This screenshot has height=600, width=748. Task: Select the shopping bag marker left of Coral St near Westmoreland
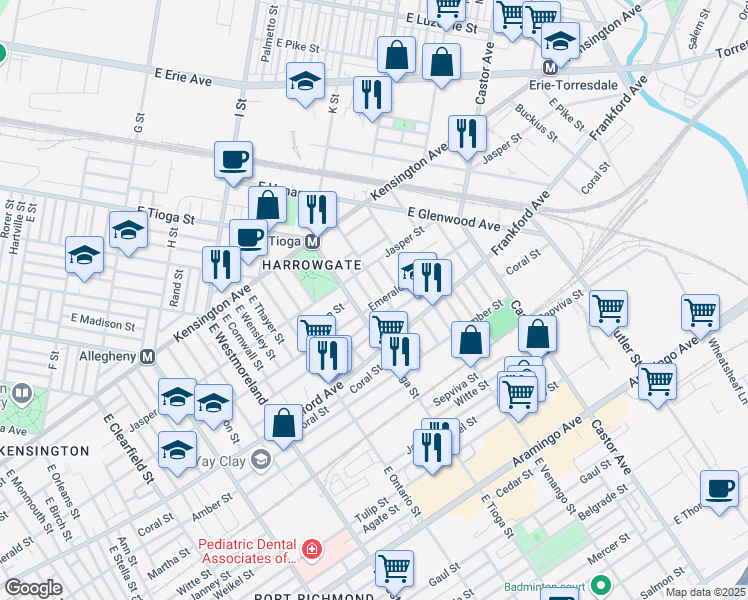(x=283, y=424)
